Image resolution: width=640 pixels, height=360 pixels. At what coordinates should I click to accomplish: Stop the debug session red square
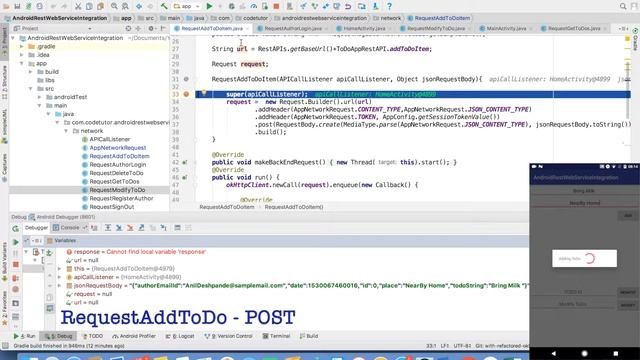[16, 264]
